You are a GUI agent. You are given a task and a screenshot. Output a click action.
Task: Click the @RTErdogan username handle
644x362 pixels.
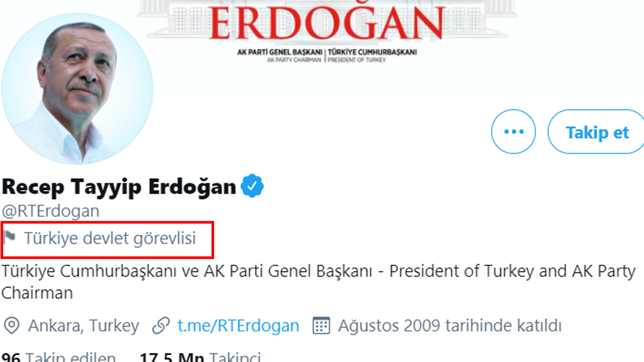50,211
